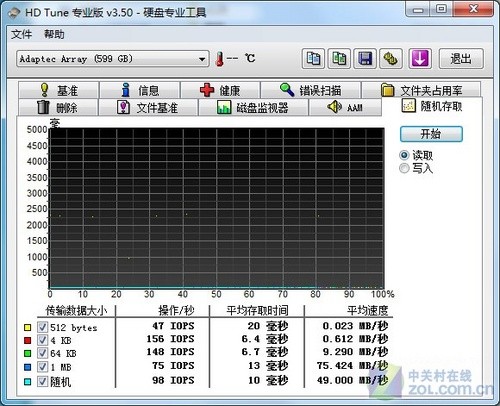Click the 47 IOPS value
Image resolution: width=500 pixels, height=406 pixels.
click(x=173, y=326)
